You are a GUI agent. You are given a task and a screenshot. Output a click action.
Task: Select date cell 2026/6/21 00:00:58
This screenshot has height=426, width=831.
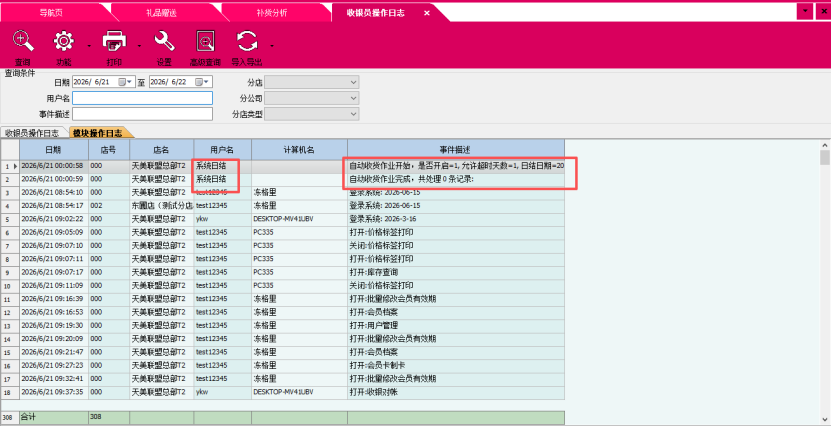point(54,166)
